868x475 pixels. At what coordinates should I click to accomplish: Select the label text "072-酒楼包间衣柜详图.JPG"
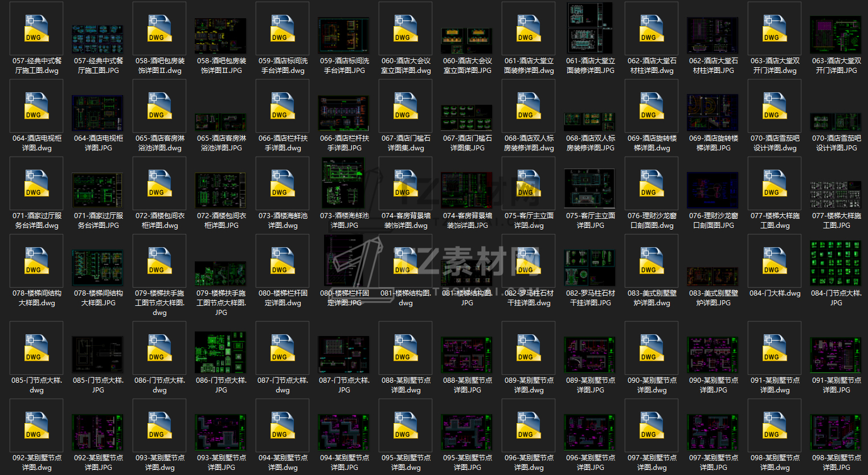click(x=221, y=220)
